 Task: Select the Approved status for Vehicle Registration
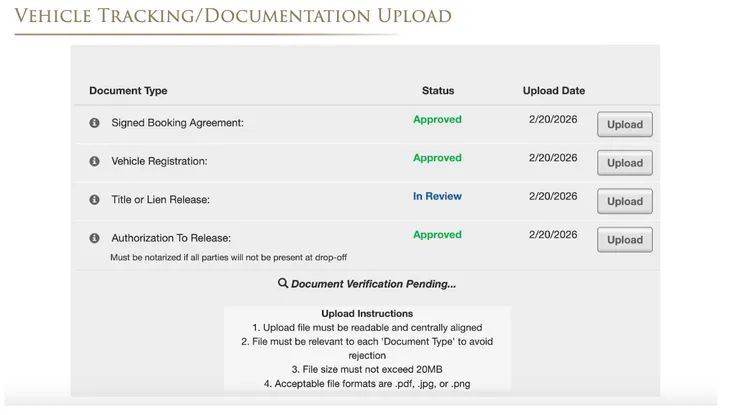point(437,158)
